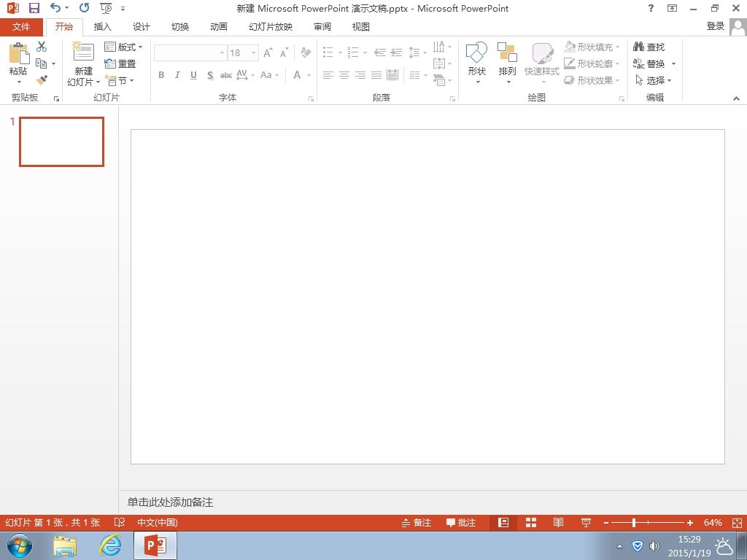Click Reset (重置) slide button
Viewport: 747px width, 560px height.
coord(120,63)
